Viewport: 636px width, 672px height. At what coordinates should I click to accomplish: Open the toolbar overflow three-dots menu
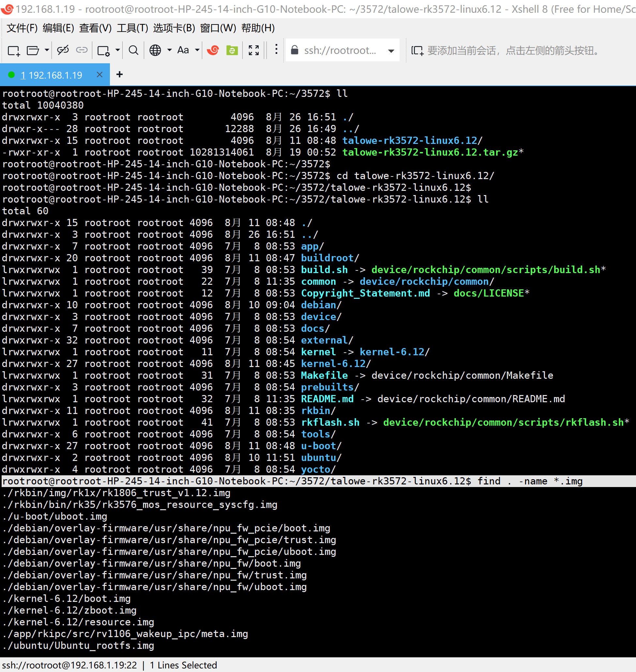(x=276, y=49)
